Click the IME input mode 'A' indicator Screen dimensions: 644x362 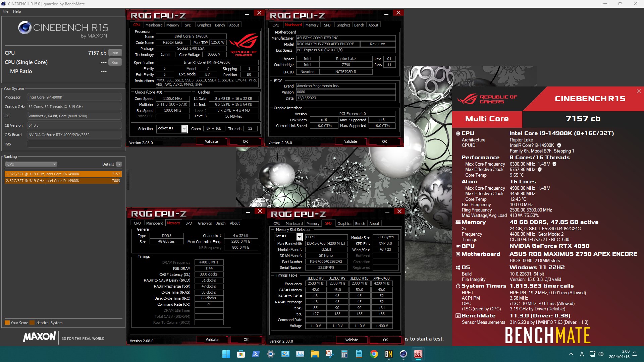point(582,354)
